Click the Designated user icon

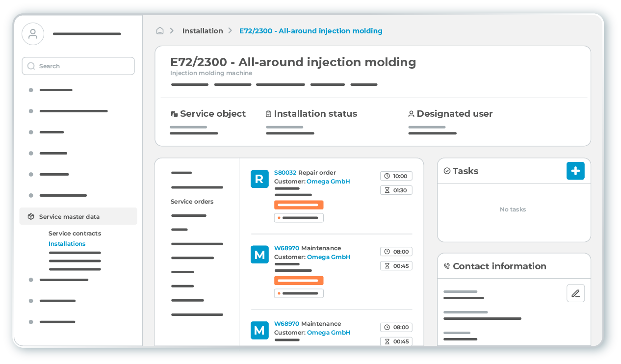(411, 114)
